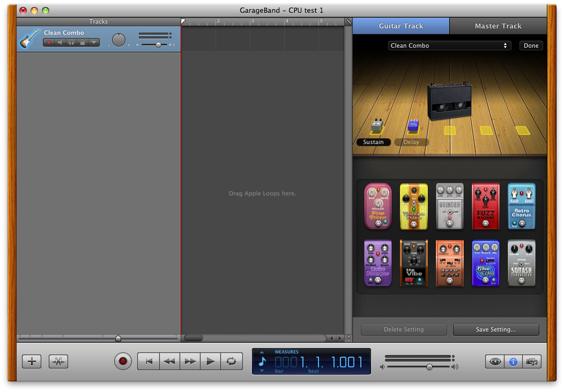Click the Delete Setting button
Image resolution: width=564 pixels, height=392 pixels.
404,329
